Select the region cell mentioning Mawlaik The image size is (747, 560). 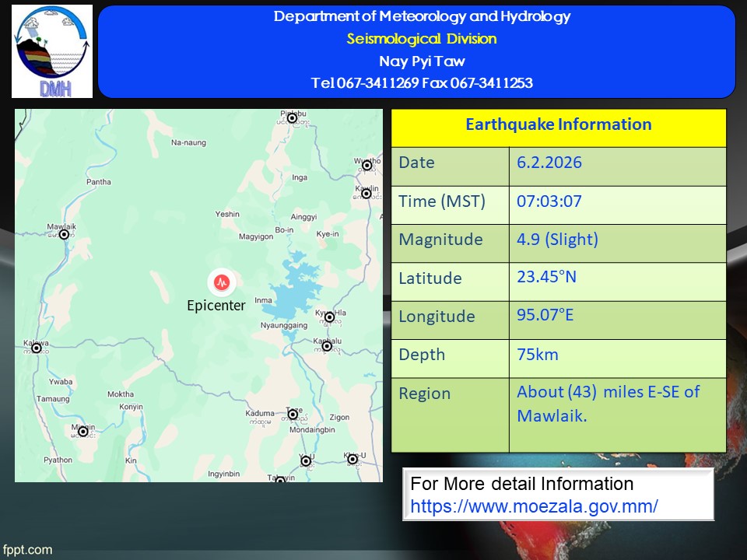608,404
